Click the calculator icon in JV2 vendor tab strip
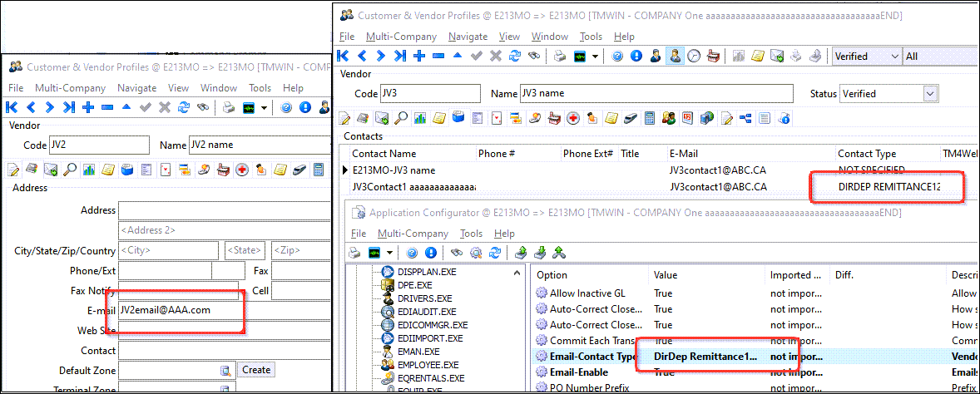This screenshot has width=980, height=394. tap(318, 170)
